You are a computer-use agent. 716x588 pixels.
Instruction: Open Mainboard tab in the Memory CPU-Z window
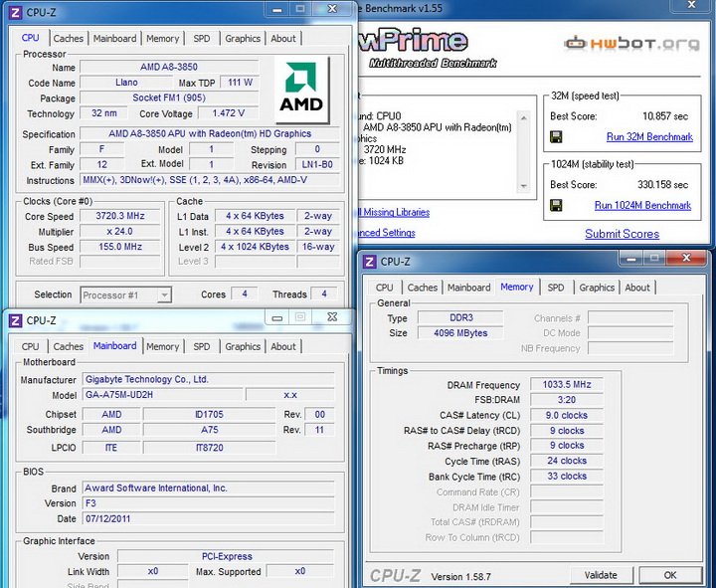tap(469, 288)
